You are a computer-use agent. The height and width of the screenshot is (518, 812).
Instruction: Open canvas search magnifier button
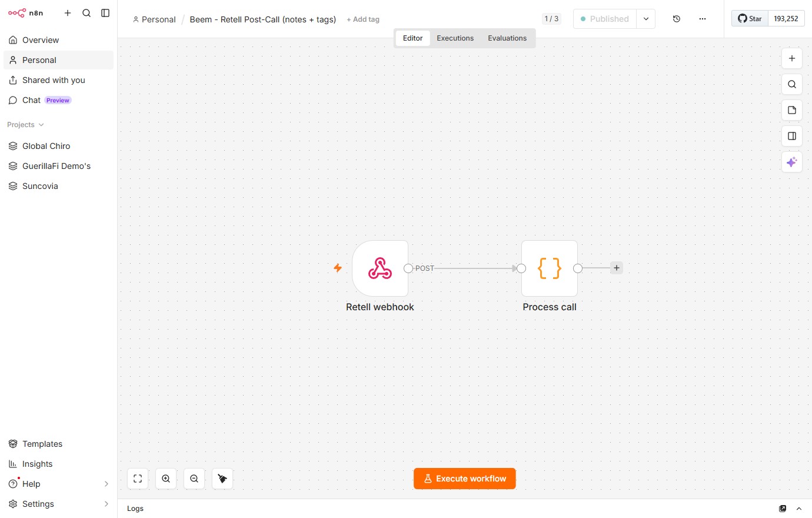[x=792, y=84]
